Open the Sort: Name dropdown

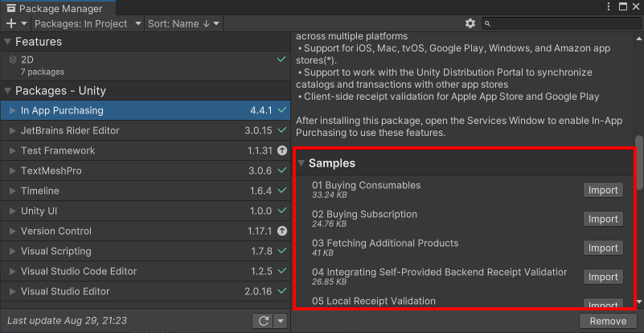pyautogui.click(x=183, y=24)
